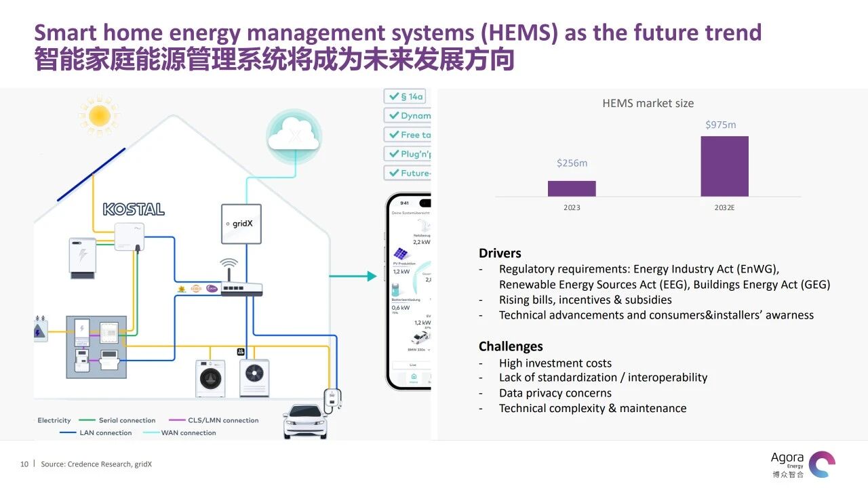The height and width of the screenshot is (488, 868).
Task: Toggle the Future- checkmark item
Action: pyautogui.click(x=407, y=173)
